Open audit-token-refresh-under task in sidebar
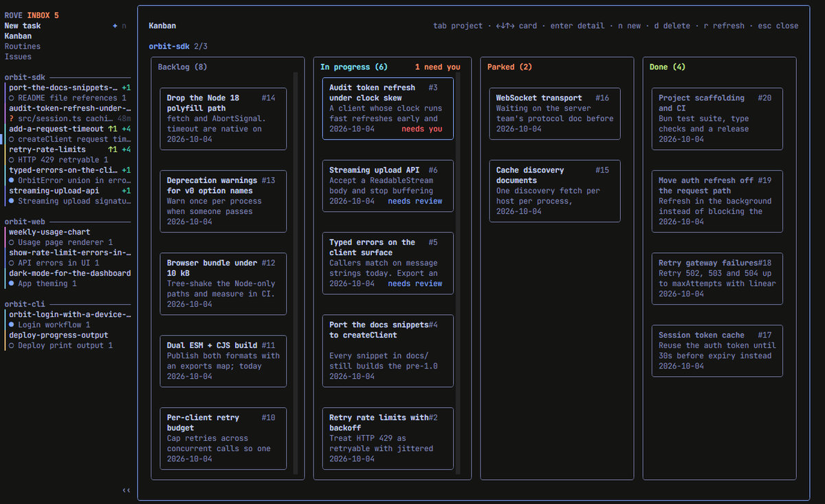 pos(69,108)
